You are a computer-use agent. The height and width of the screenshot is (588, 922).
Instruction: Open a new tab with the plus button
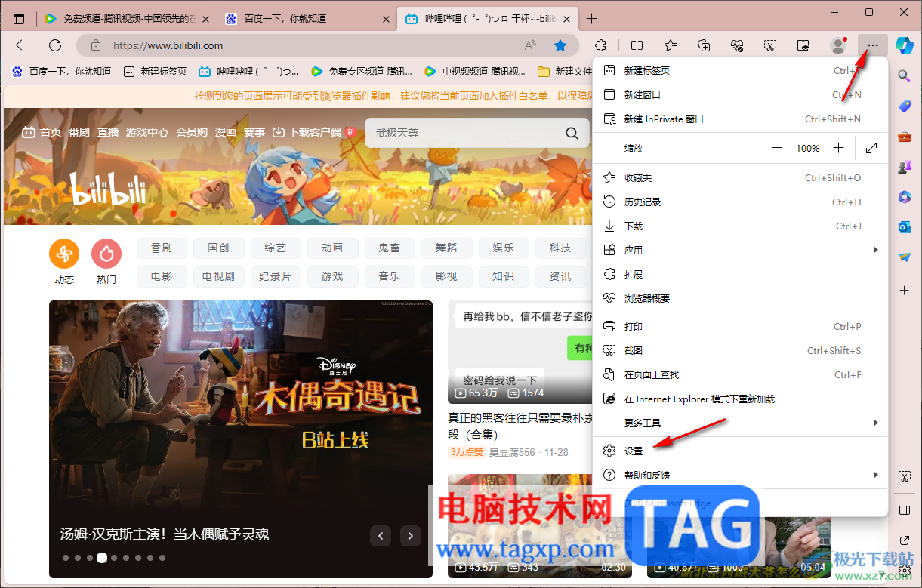point(592,19)
